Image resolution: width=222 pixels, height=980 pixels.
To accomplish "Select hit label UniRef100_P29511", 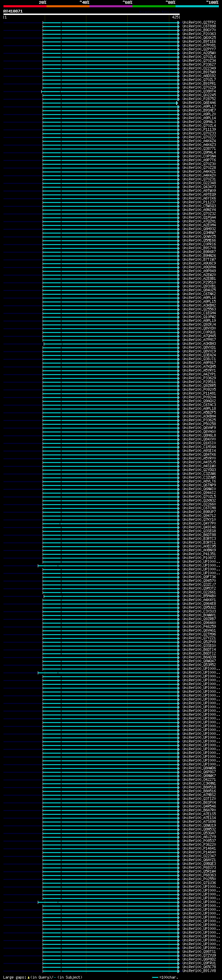I will 199,382.
